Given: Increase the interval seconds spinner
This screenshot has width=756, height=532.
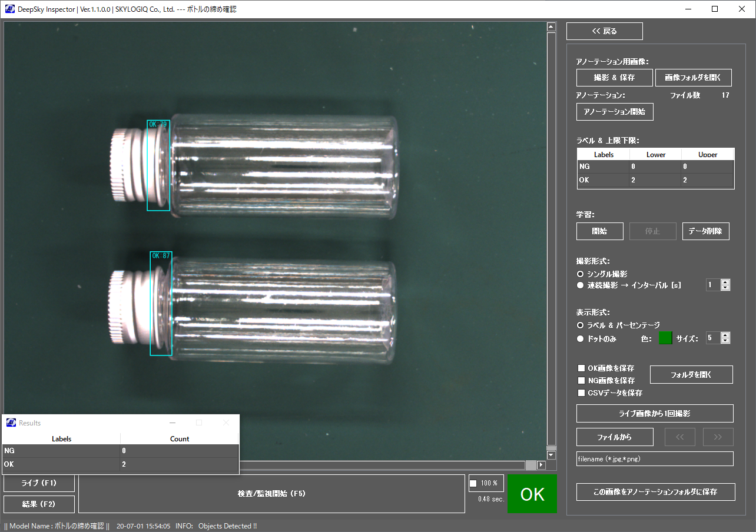Looking at the screenshot, I should pos(725,282).
